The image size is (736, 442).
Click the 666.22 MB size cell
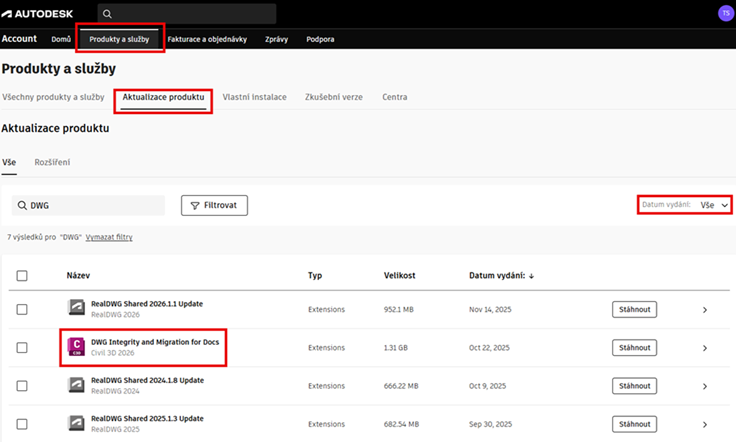tap(401, 386)
